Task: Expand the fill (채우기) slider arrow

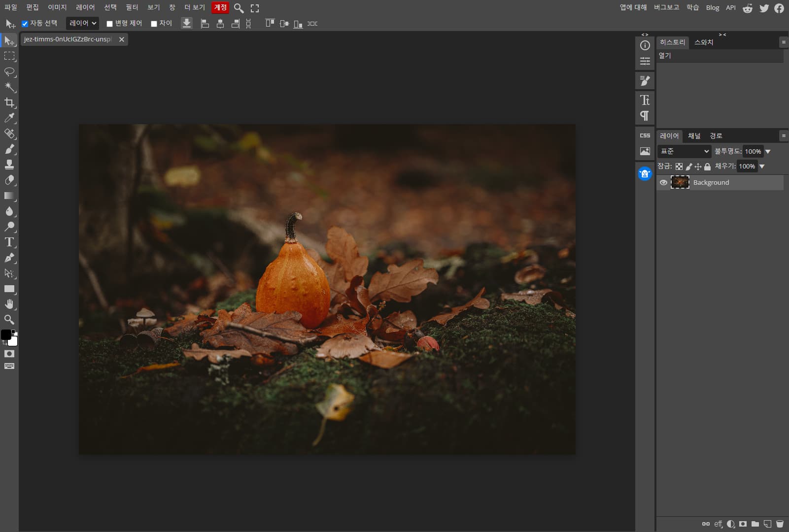Action: pos(762,166)
